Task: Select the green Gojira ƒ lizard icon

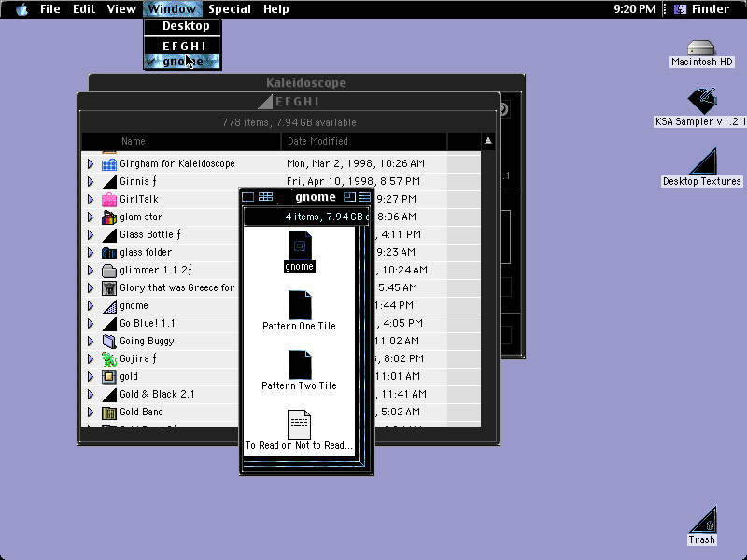Action: tap(109, 359)
